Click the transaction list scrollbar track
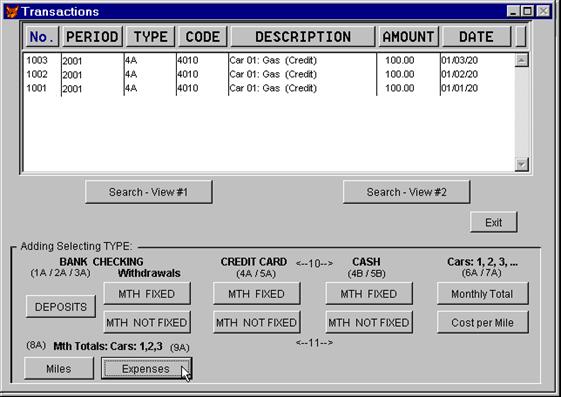The width and height of the screenshot is (561, 397). pyautogui.click(x=521, y=112)
